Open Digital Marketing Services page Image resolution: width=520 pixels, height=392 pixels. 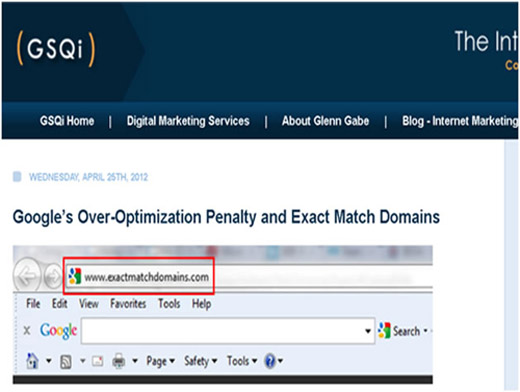point(188,121)
